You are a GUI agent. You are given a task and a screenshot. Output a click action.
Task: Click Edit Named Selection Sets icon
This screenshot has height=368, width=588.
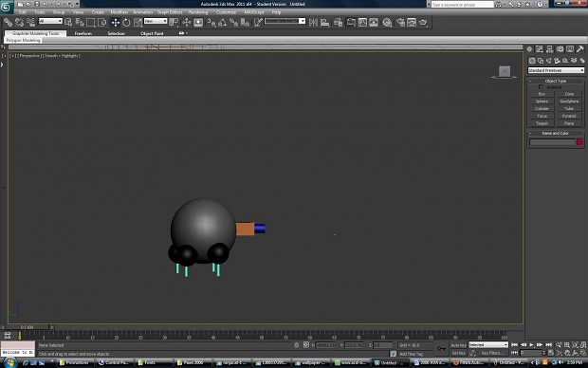pos(258,23)
